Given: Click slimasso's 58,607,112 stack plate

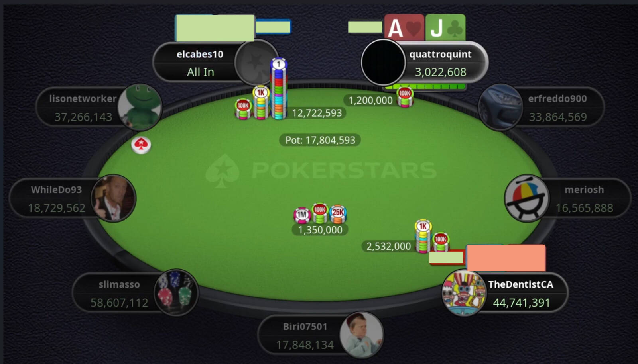Looking at the screenshot, I should point(119,294).
